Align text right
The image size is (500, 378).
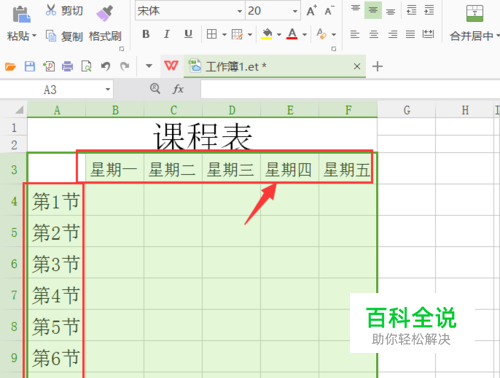[x=393, y=34]
